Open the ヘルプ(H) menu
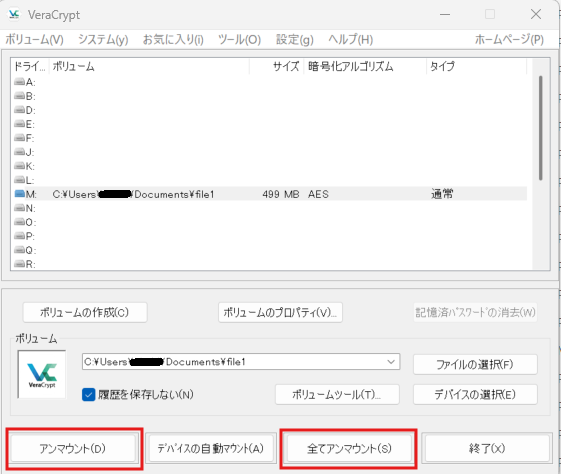Image resolution: width=561 pixels, height=474 pixels. click(351, 39)
